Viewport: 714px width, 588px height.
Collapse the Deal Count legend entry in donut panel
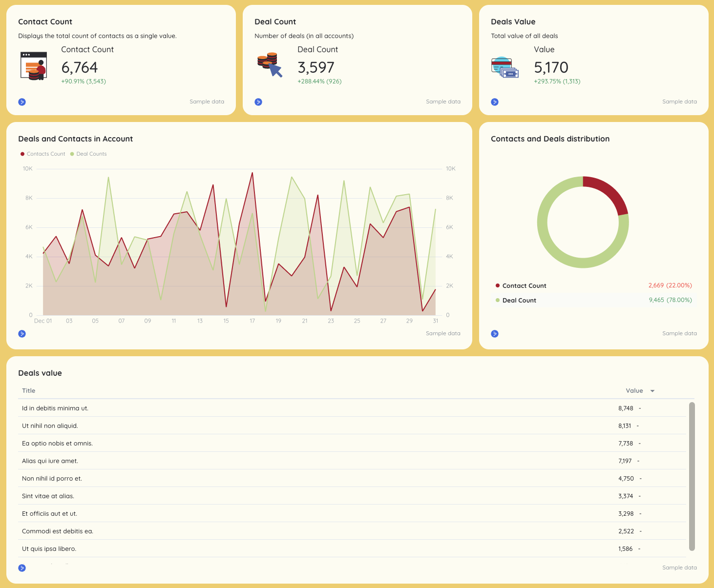click(x=519, y=300)
